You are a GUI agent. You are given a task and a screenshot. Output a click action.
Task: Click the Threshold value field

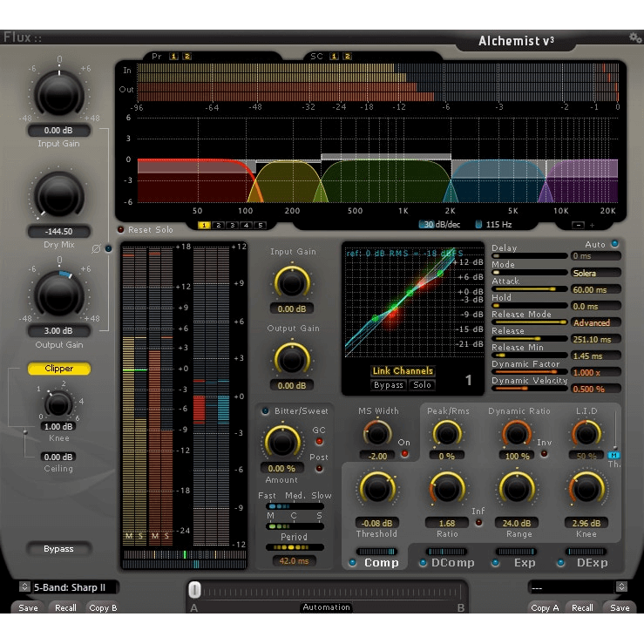(376, 523)
